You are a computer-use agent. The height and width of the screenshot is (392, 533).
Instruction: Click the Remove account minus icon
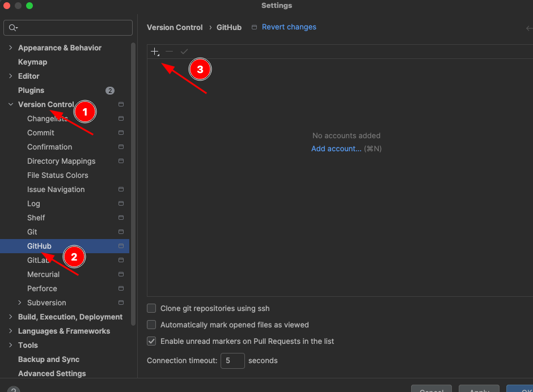pyautogui.click(x=170, y=52)
